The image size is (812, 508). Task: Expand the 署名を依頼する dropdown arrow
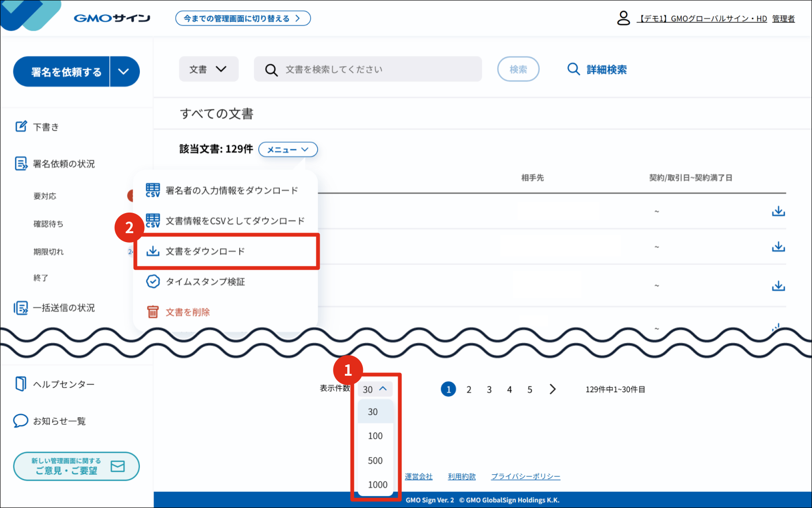point(124,72)
